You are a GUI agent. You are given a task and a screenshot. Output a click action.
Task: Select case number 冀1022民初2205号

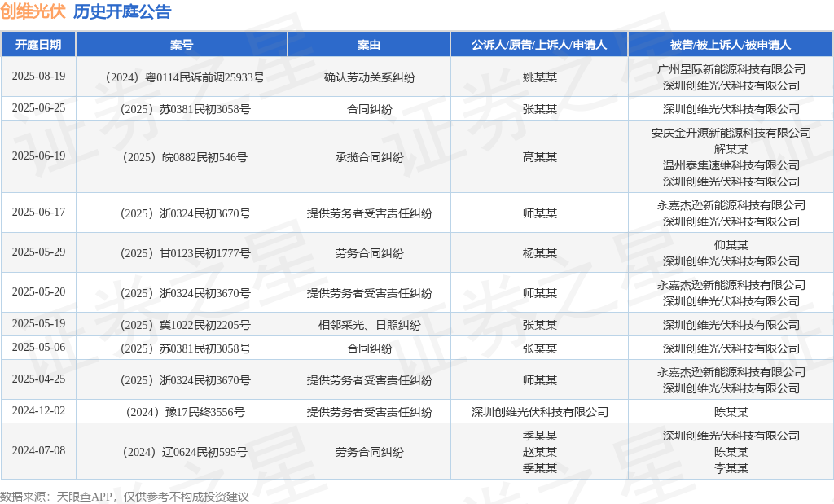pyautogui.click(x=204, y=326)
